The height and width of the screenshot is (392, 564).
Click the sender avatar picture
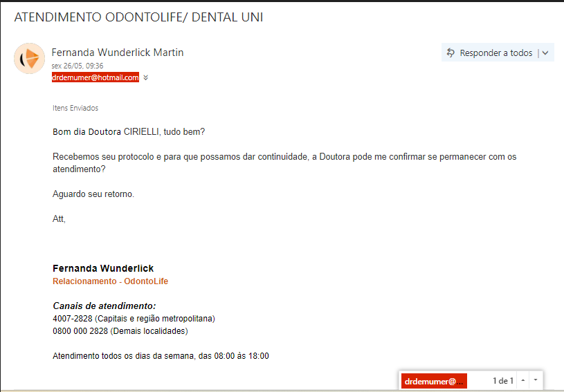[30, 58]
